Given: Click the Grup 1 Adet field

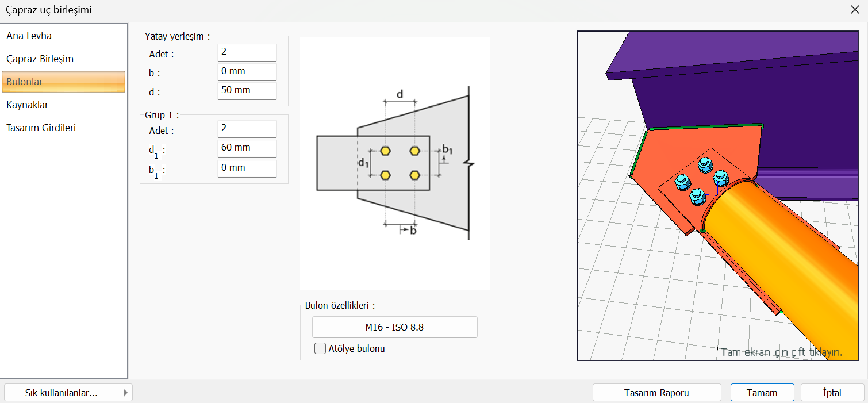Looking at the screenshot, I should (x=247, y=129).
